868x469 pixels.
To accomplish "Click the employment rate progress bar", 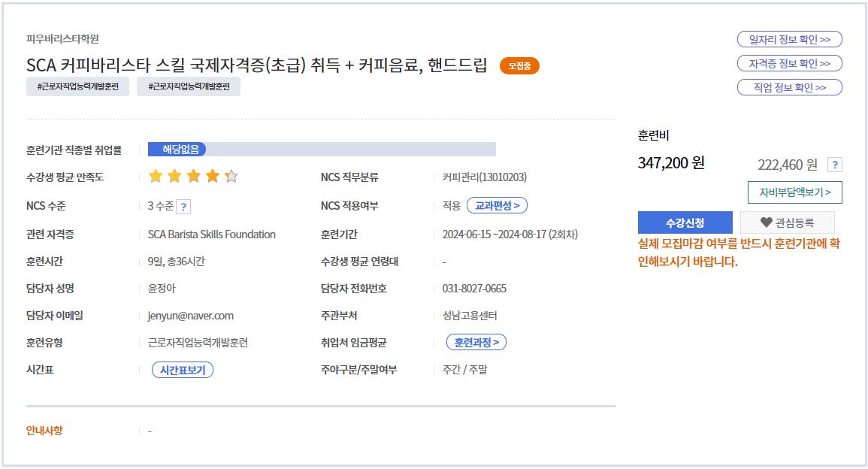I will pyautogui.click(x=331, y=149).
